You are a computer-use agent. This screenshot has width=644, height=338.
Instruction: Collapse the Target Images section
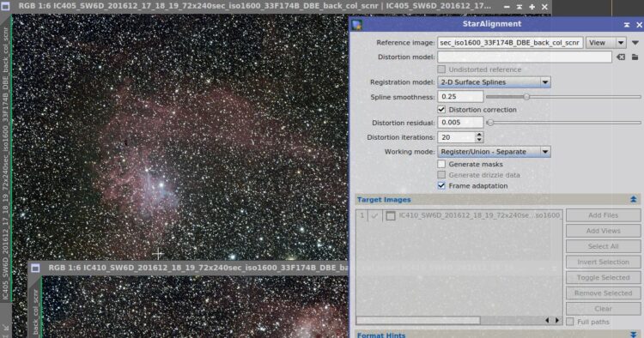[634, 199]
